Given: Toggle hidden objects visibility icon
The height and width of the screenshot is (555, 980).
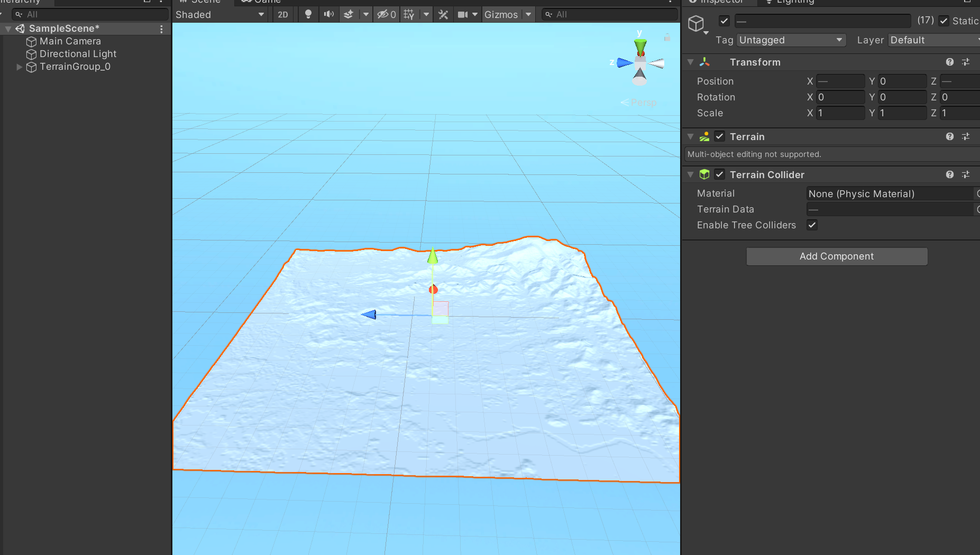Looking at the screenshot, I should click(x=386, y=14).
